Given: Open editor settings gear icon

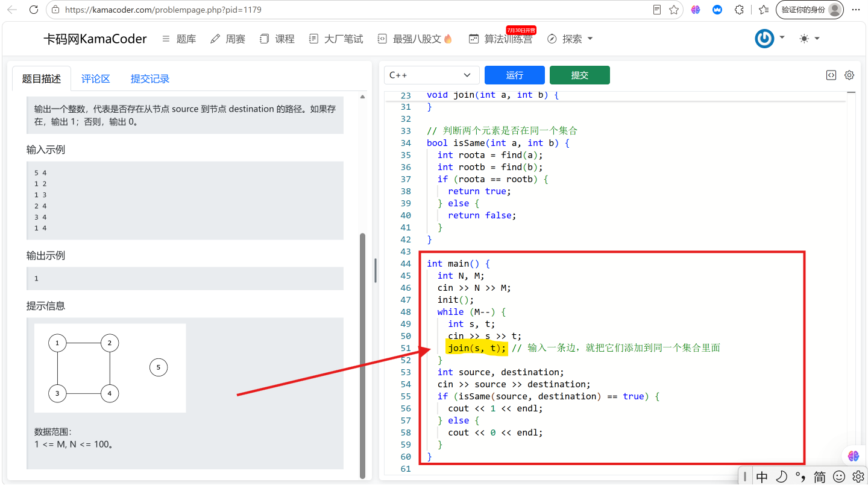Looking at the screenshot, I should tap(849, 75).
